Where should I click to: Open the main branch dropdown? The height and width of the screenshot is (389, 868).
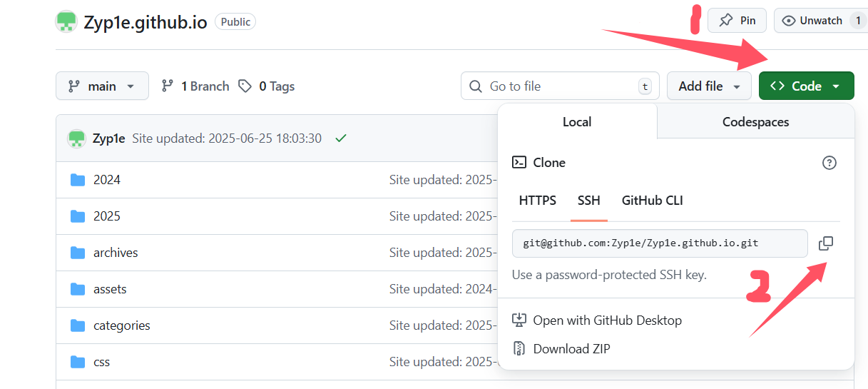pos(102,86)
